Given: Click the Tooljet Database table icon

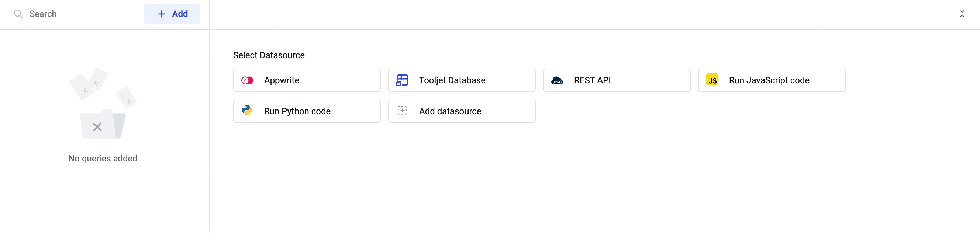Looking at the screenshot, I should [402, 80].
